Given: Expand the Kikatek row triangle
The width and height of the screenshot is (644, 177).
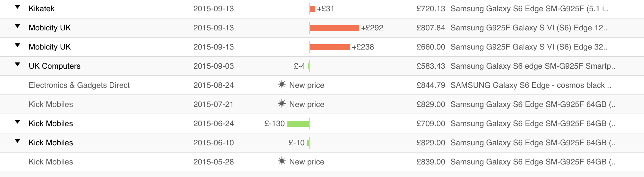Looking at the screenshot, I should click(x=17, y=7).
